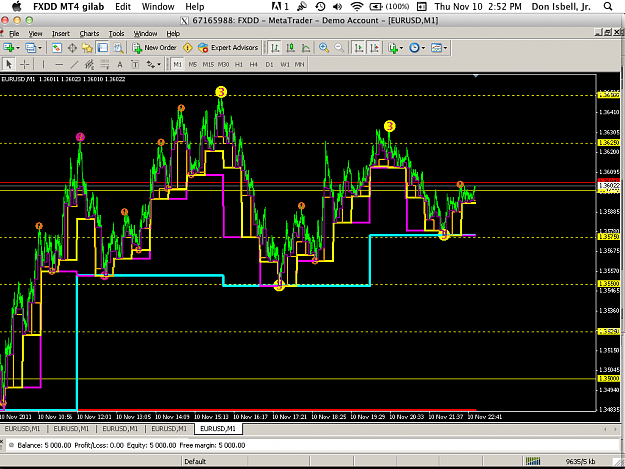Switch timeframe to MN
The height and width of the screenshot is (469, 625).
click(299, 64)
